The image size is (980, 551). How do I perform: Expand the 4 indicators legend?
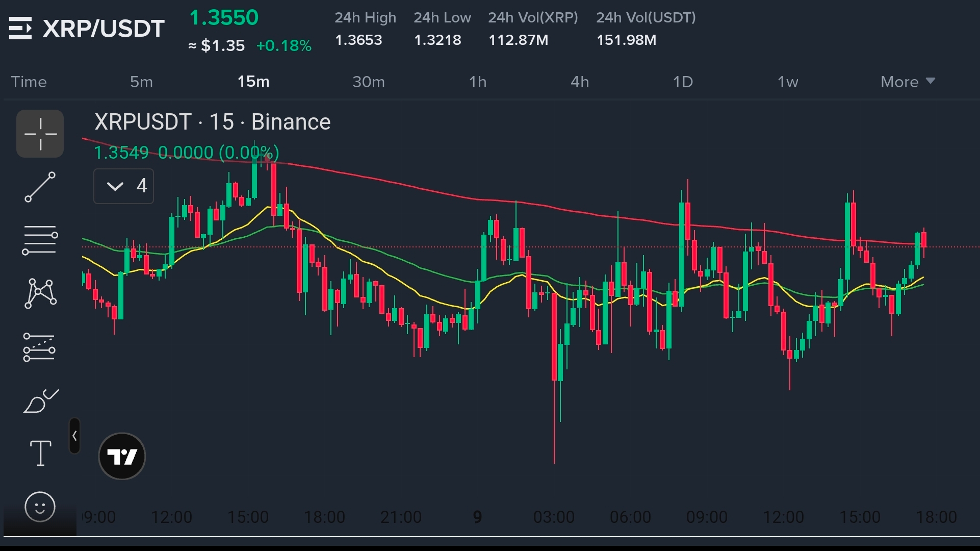pyautogui.click(x=123, y=186)
